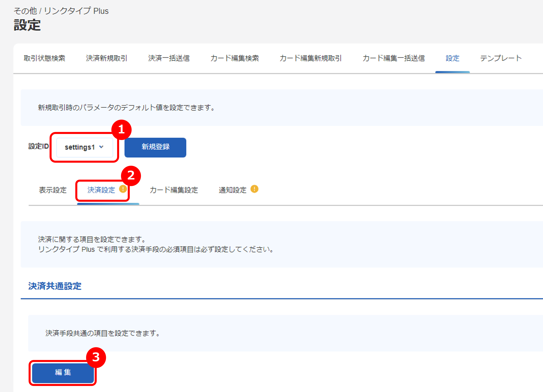Select the top 設定 tab

(x=452, y=58)
